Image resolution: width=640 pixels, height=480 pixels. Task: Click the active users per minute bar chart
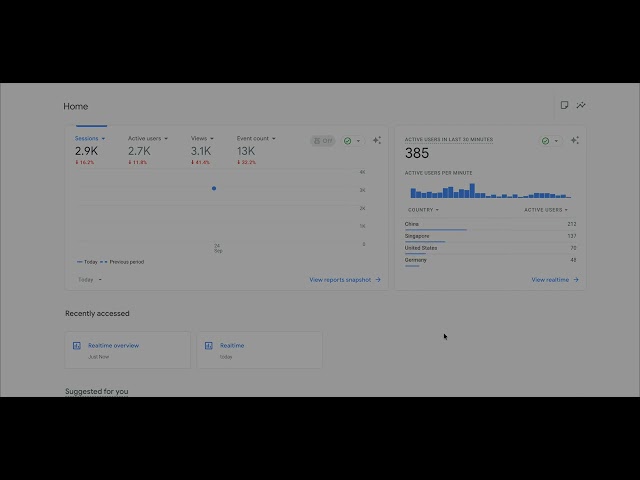[x=491, y=191]
